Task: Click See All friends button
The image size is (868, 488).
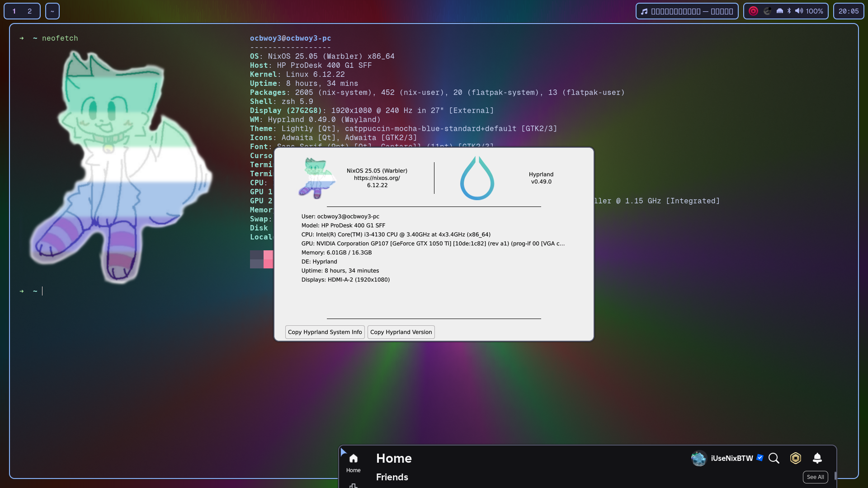Action: coord(815,477)
